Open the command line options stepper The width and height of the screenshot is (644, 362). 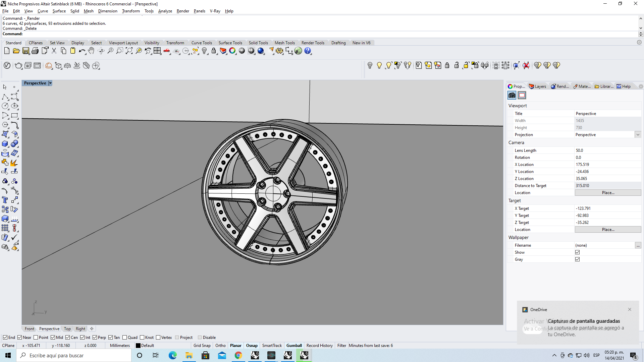(x=641, y=34)
